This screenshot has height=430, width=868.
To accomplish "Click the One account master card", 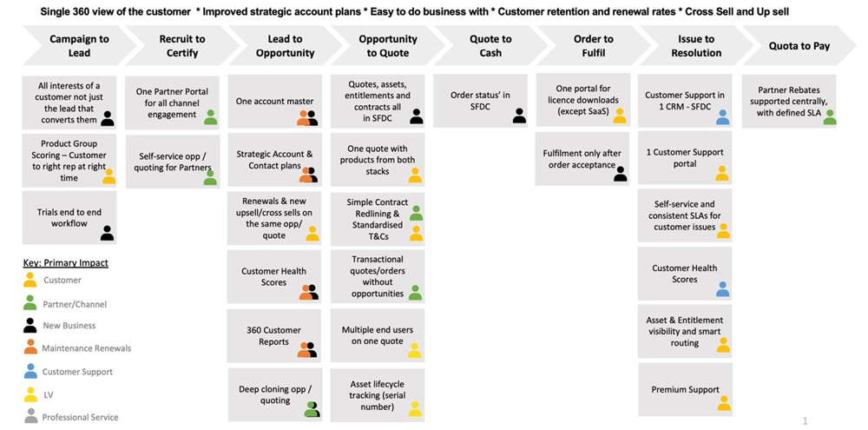I will pyautogui.click(x=274, y=102).
